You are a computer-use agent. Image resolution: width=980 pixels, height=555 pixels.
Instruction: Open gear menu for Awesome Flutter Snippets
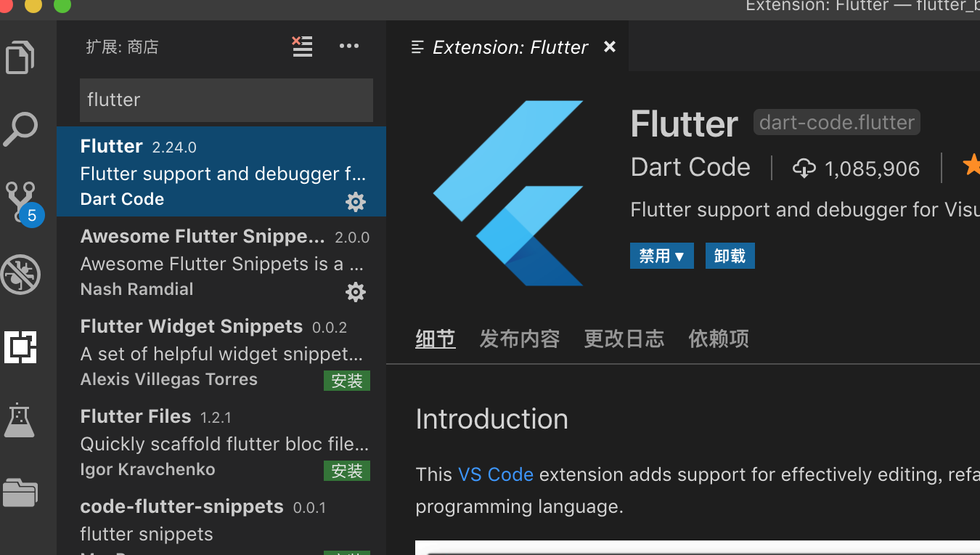[356, 292]
